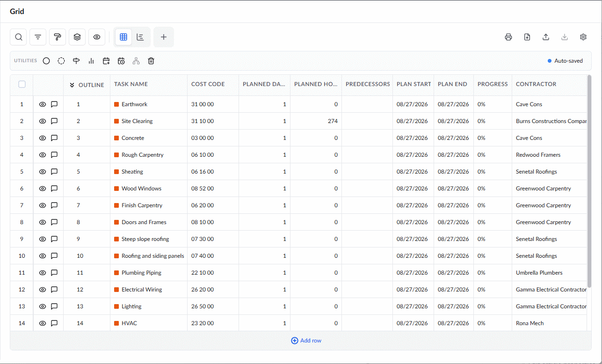Click the solid circle utility icon
The height and width of the screenshot is (364, 602).
point(46,61)
